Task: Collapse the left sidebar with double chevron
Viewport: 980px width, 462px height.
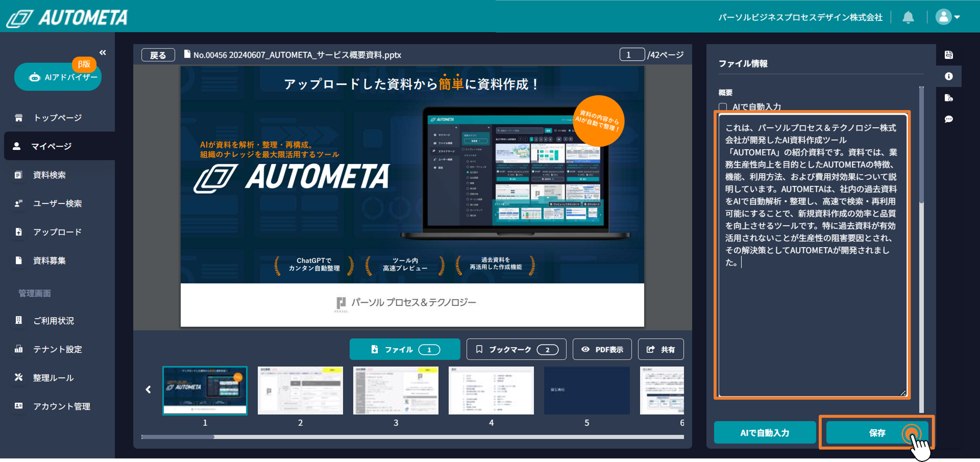Action: point(103,53)
